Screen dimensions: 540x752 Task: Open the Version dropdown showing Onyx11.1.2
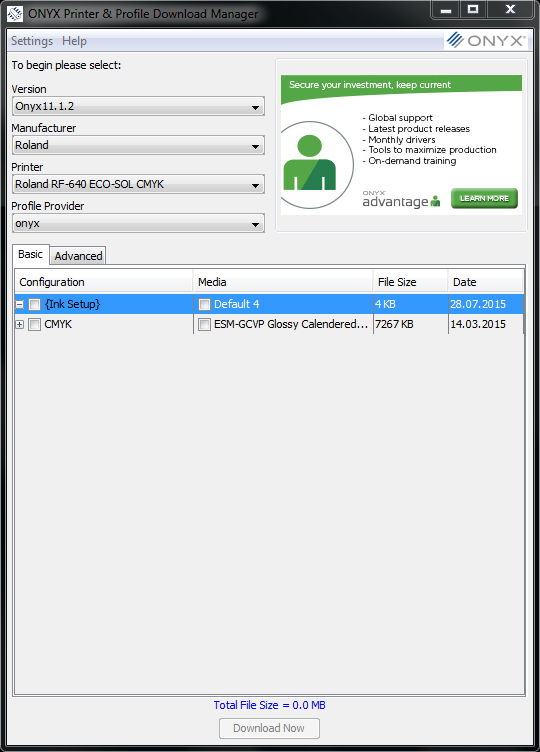138,106
